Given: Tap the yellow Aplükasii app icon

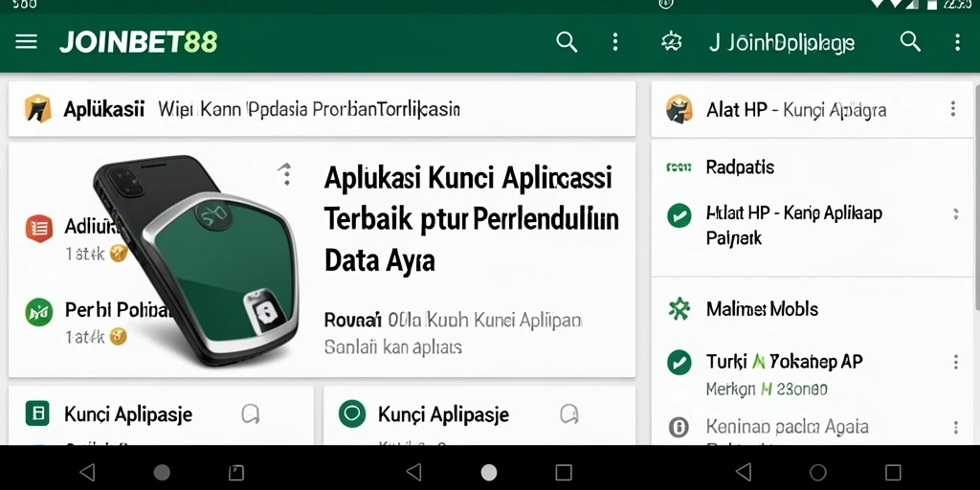Looking at the screenshot, I should (x=37, y=109).
